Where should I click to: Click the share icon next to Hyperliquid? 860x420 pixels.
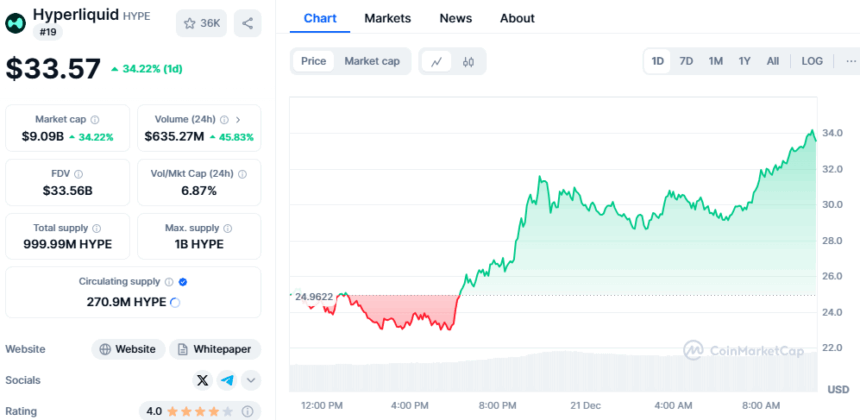point(247,23)
